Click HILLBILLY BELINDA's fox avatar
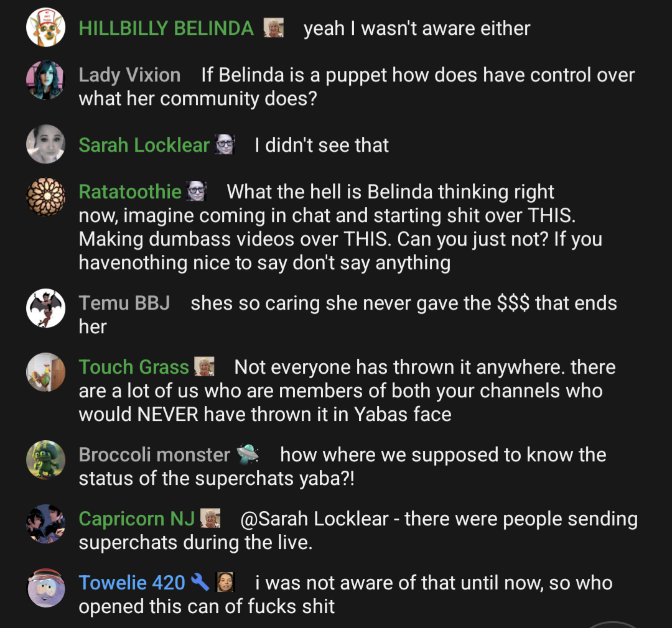The height and width of the screenshot is (628, 672). pyautogui.click(x=45, y=27)
